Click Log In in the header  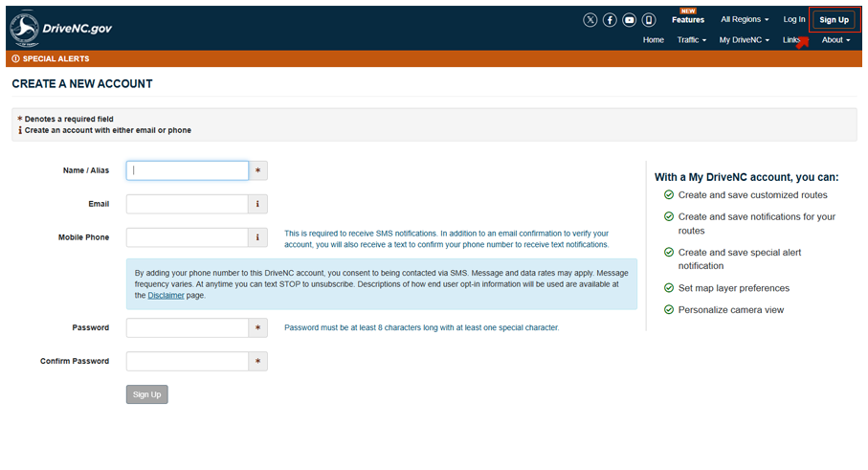click(x=793, y=19)
